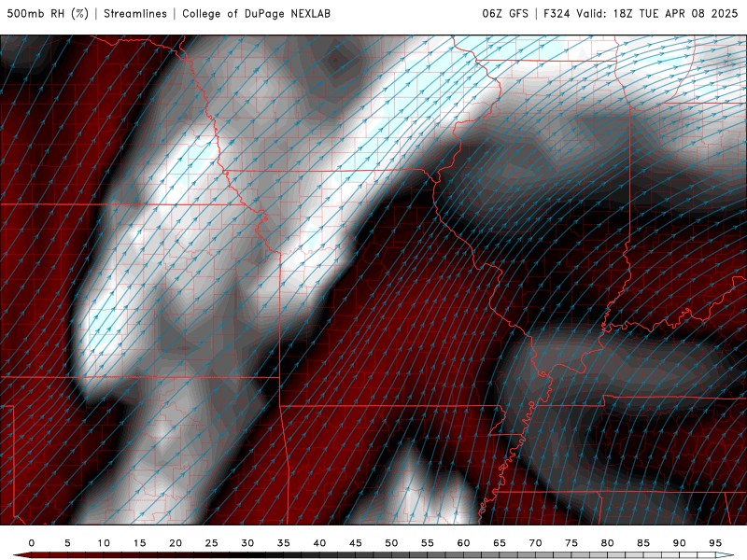Click the '500mb RH (%)' title text

pyautogui.click(x=48, y=13)
